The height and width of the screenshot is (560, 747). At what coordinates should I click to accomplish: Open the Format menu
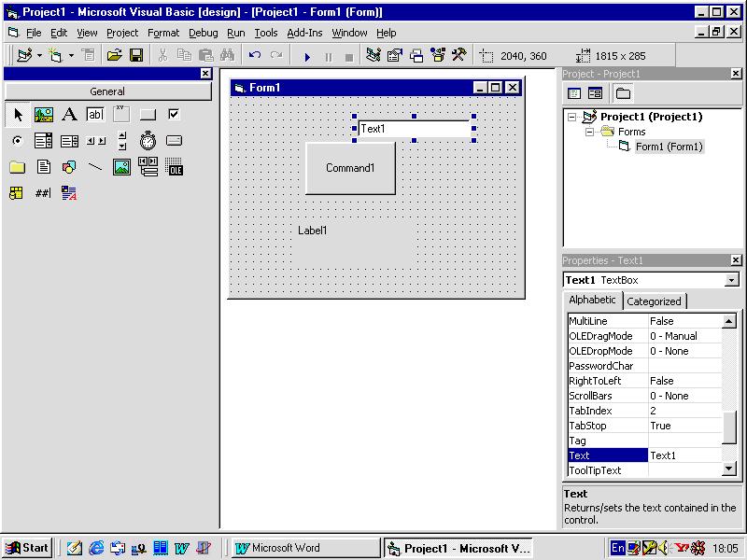pyautogui.click(x=163, y=33)
